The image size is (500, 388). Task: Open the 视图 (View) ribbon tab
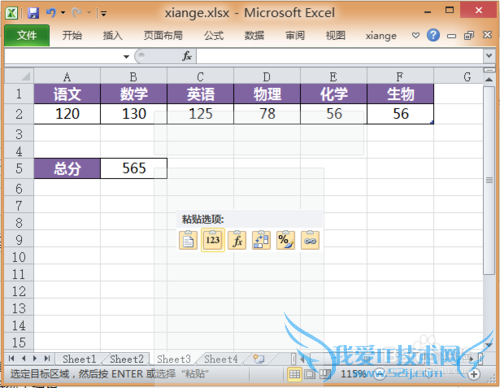click(x=335, y=35)
